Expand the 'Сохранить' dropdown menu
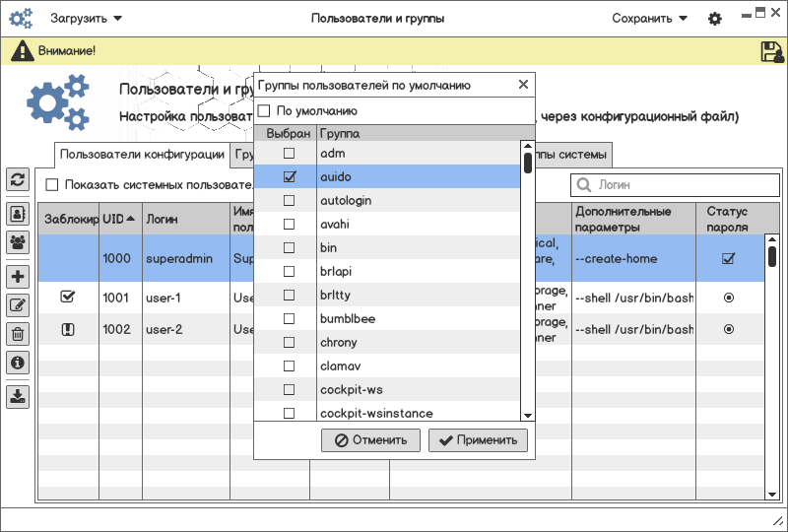Image resolution: width=788 pixels, height=532 pixels. tap(649, 19)
